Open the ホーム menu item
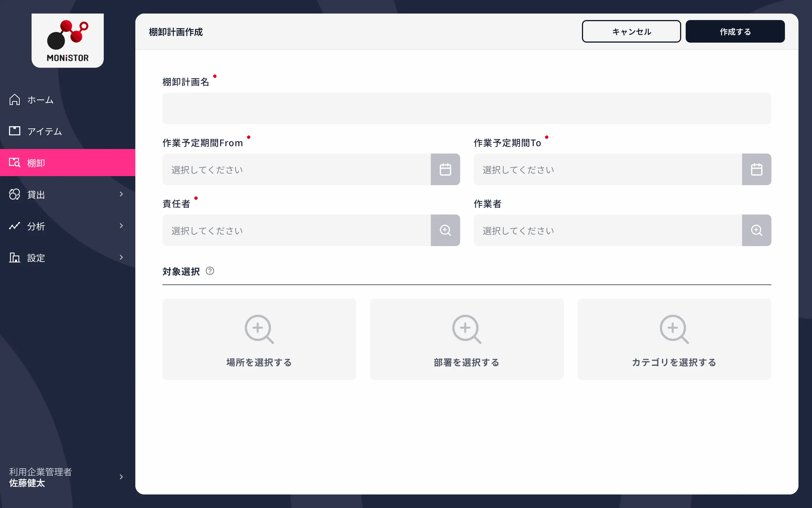 [67, 99]
